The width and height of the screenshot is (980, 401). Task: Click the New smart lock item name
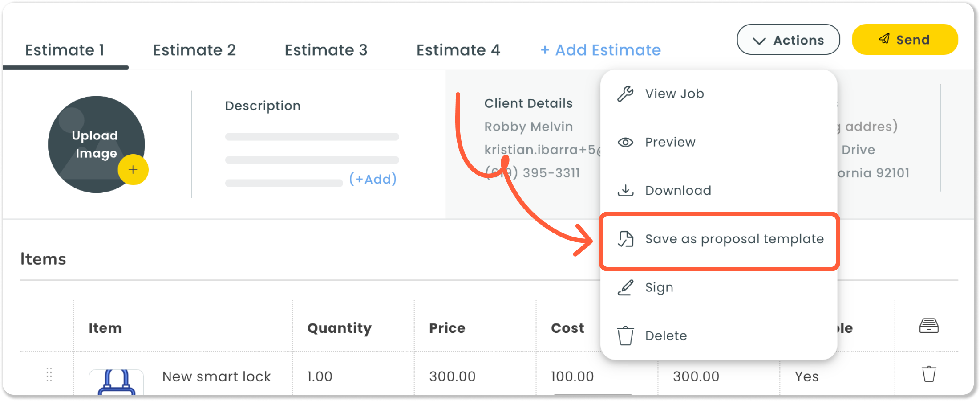coord(216,376)
